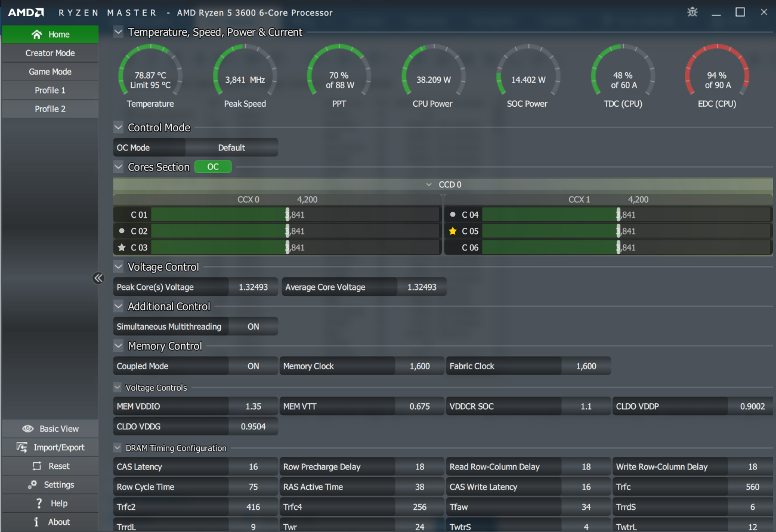Image resolution: width=776 pixels, height=532 pixels.
Task: Collapse the Voltage Control section
Action: (119, 267)
